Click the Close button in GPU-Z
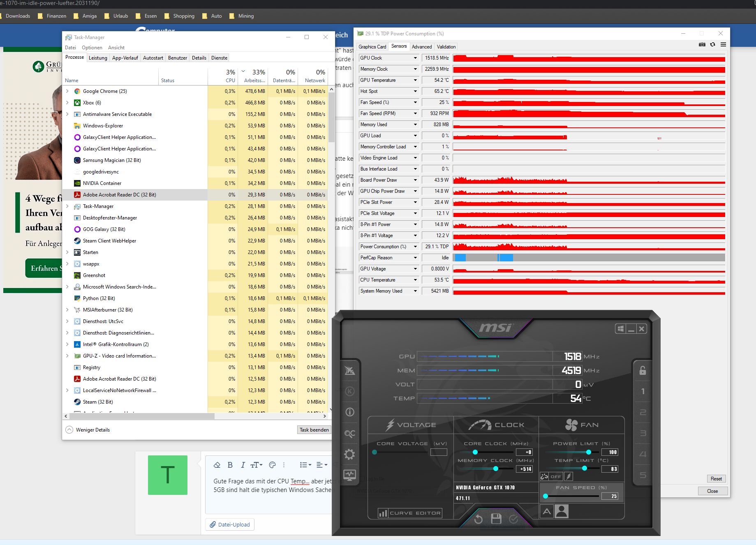 (712, 491)
